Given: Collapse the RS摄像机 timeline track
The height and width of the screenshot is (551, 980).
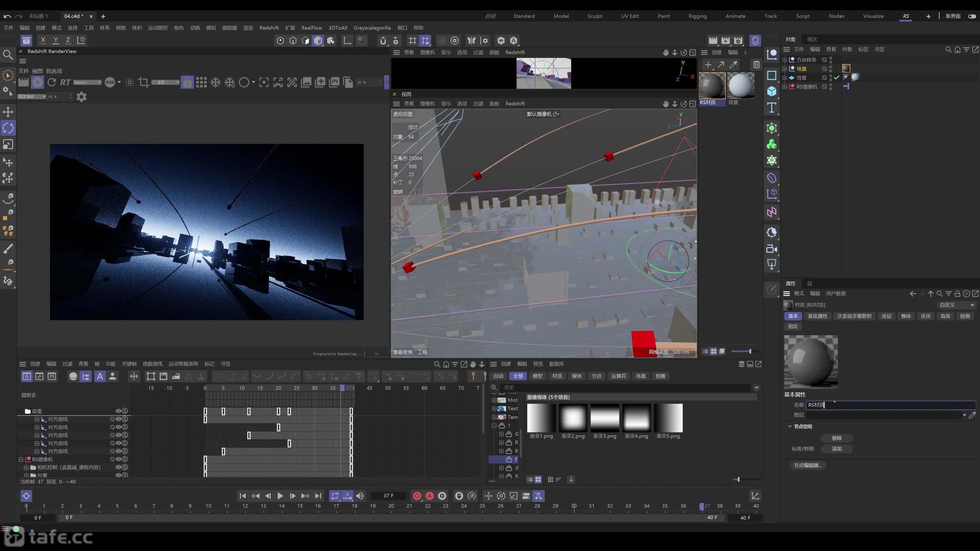Looking at the screenshot, I should 21,459.
